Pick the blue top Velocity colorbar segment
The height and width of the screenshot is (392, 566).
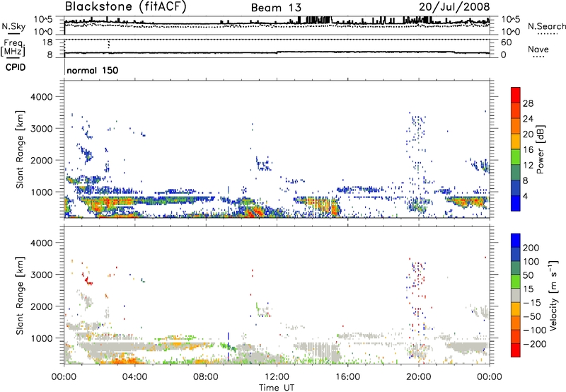click(x=516, y=241)
